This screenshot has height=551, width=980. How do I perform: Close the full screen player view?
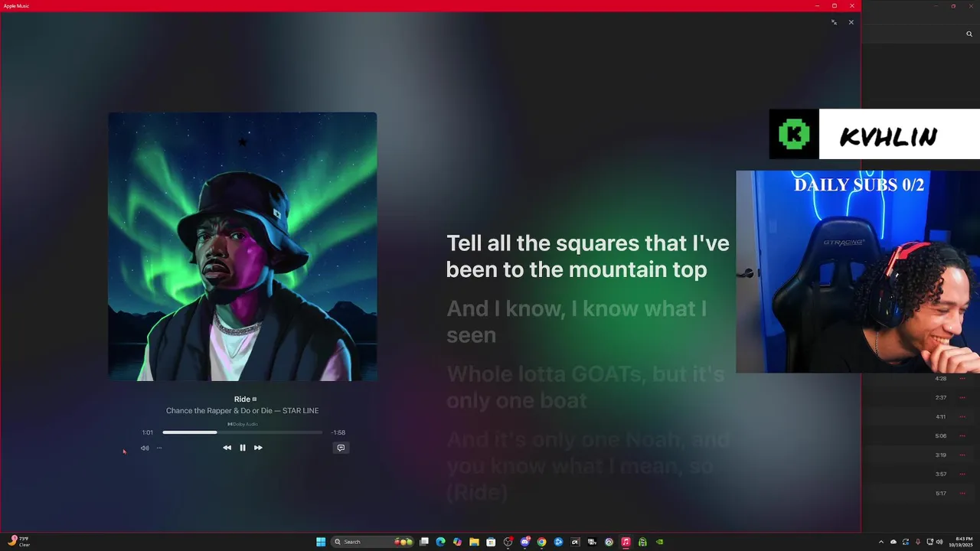851,22
